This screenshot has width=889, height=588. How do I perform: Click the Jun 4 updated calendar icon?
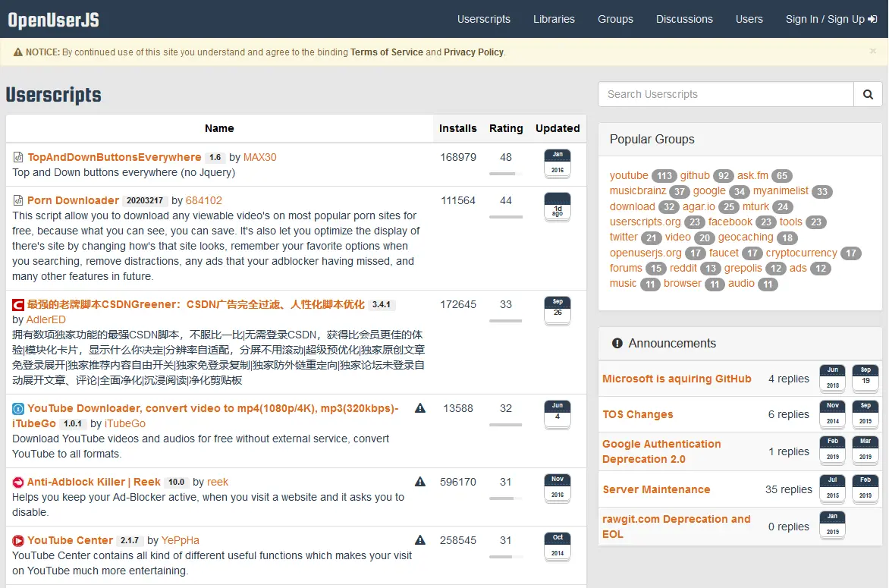tap(558, 414)
